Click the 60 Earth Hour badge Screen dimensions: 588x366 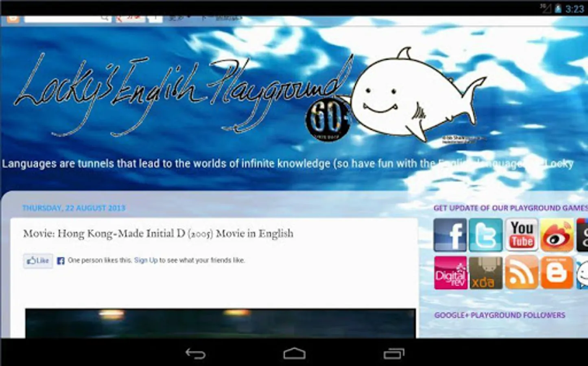pyautogui.click(x=328, y=120)
